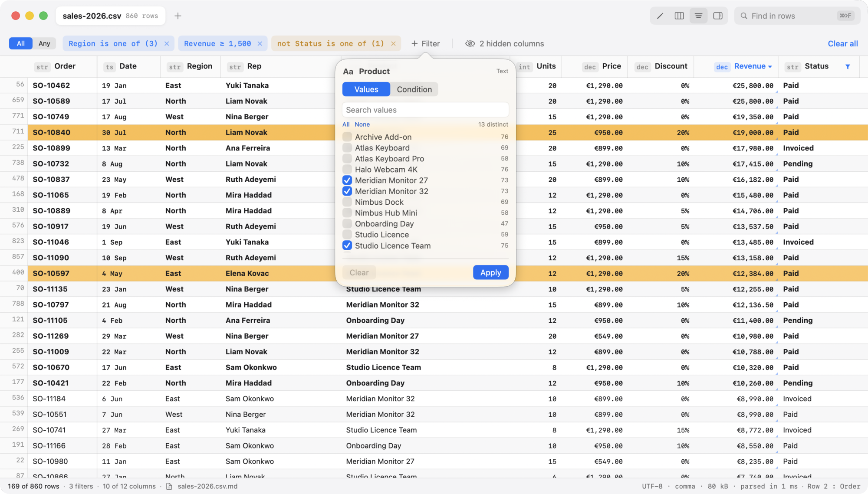Sort by the Units column header

click(546, 66)
